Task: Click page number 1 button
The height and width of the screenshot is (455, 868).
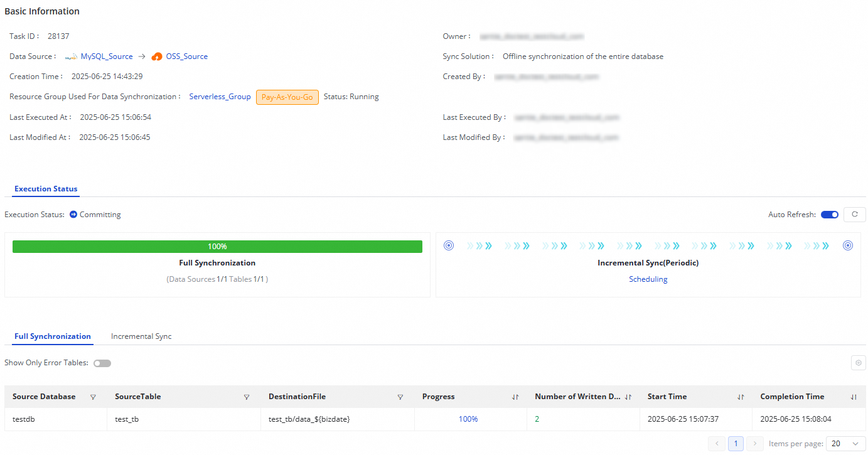Action: pos(736,444)
